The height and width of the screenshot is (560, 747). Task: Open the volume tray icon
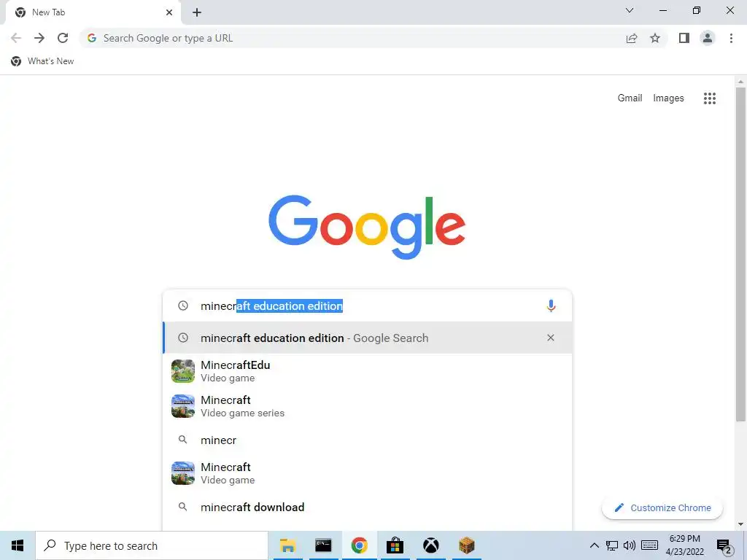click(x=630, y=545)
